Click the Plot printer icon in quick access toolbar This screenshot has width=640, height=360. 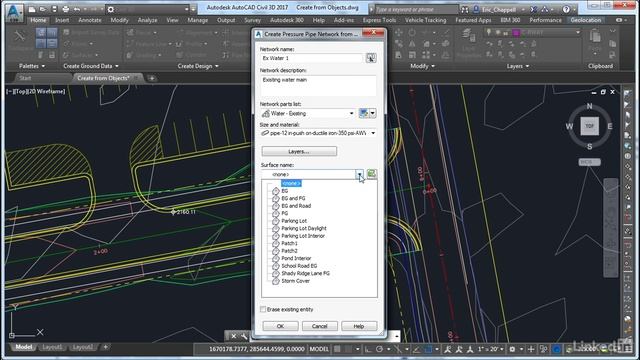(x=66, y=9)
